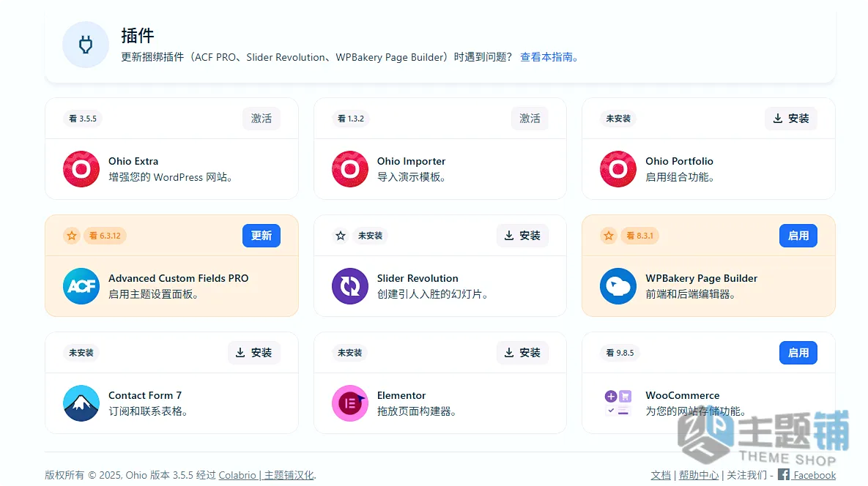Click the Elementor title text

pos(401,395)
